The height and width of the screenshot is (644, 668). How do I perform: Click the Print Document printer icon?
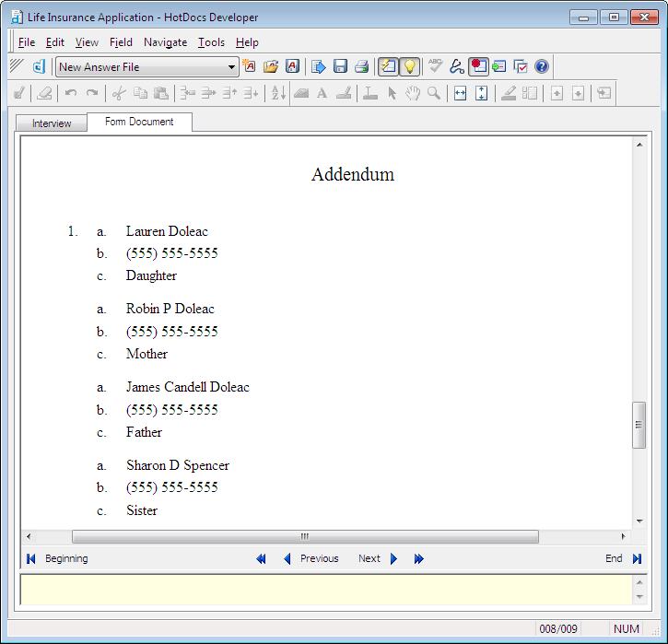point(362,66)
